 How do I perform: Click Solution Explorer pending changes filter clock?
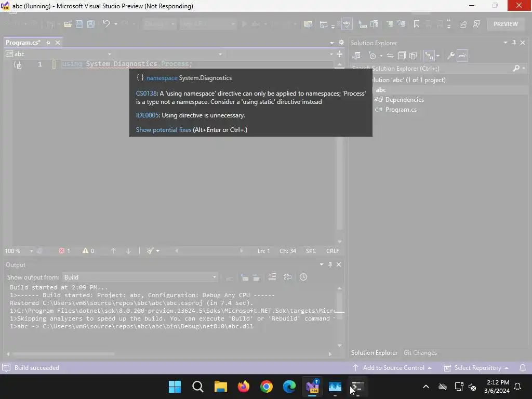coord(372,56)
